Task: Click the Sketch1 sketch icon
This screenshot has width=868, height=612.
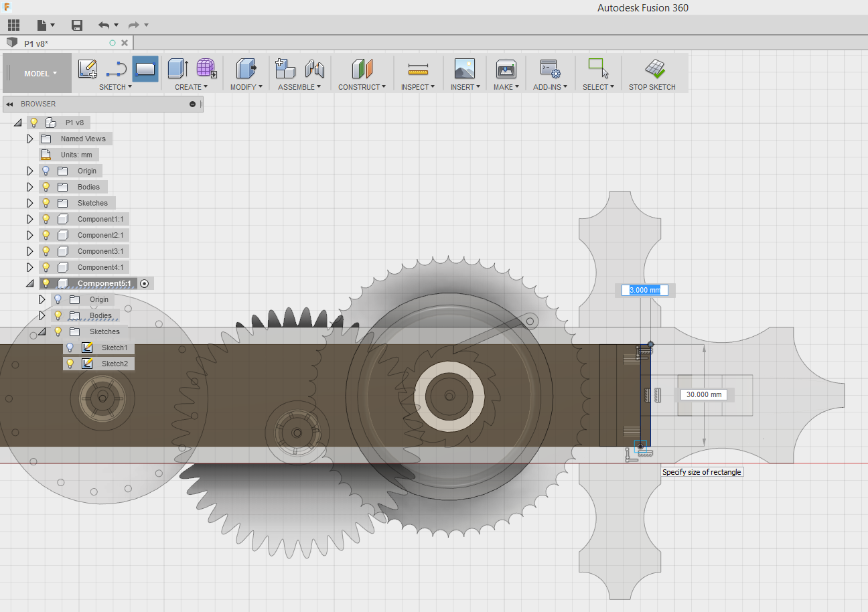Action: click(87, 348)
